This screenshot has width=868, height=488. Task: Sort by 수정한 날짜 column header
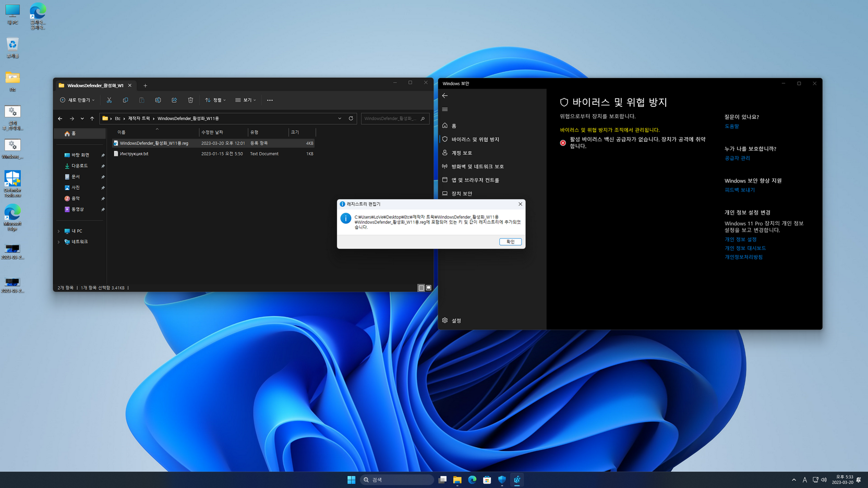(223, 132)
